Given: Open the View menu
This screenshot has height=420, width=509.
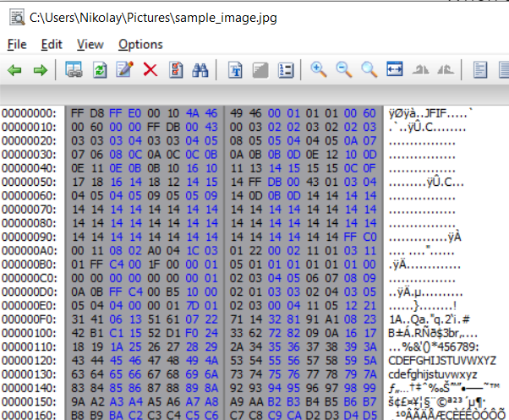Looking at the screenshot, I should pyautogui.click(x=90, y=44).
